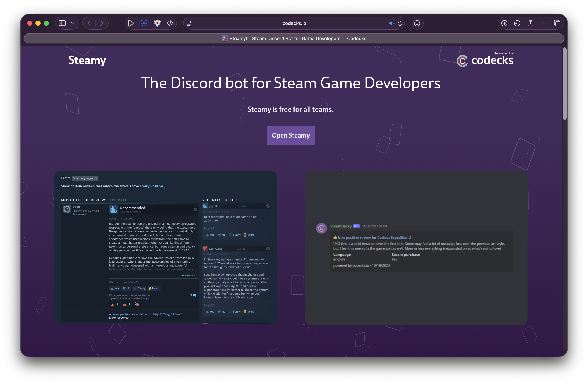Click the play triangle extension icon
This screenshot has width=588, height=384.
(x=131, y=23)
